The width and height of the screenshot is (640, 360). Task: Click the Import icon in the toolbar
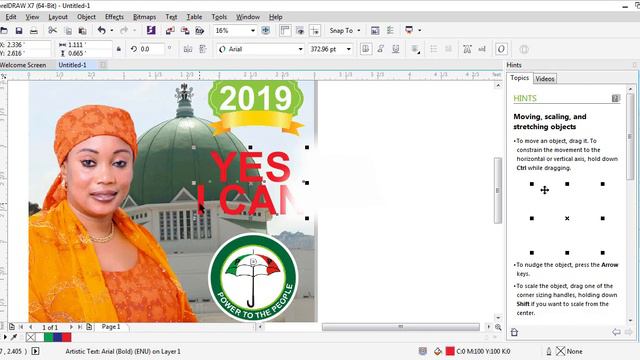click(170, 31)
